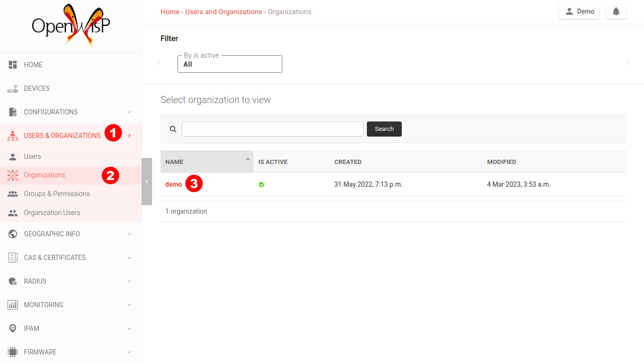
Task: Collapse the sidebar with the handle
Action: tap(147, 181)
